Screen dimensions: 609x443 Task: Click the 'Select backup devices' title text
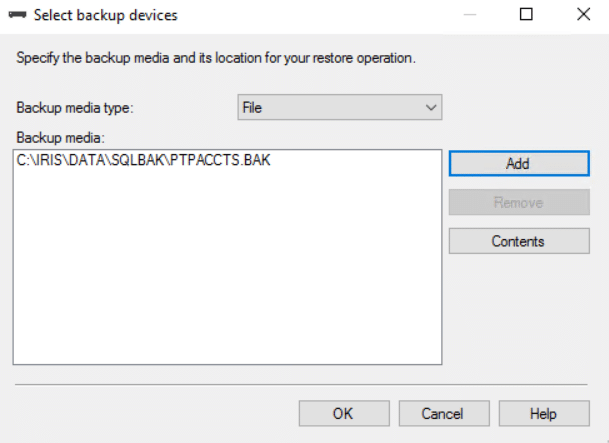coord(106,15)
